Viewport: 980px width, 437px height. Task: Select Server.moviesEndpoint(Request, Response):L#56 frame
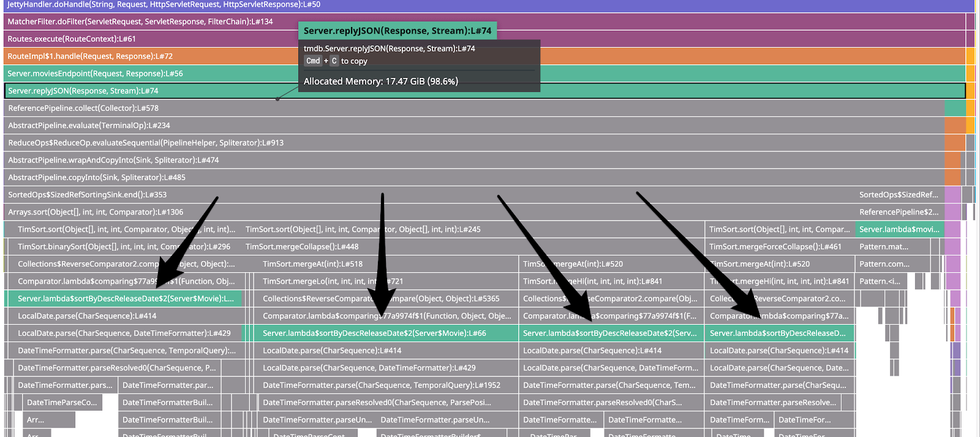pyautogui.click(x=484, y=74)
